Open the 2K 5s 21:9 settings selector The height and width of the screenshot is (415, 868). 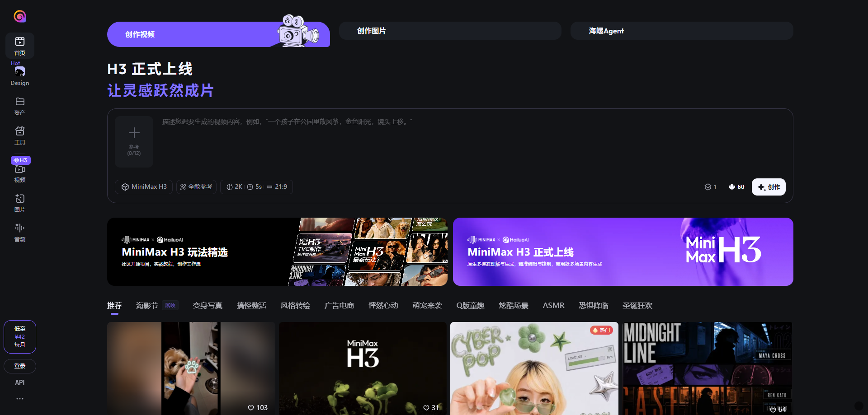[256, 187]
